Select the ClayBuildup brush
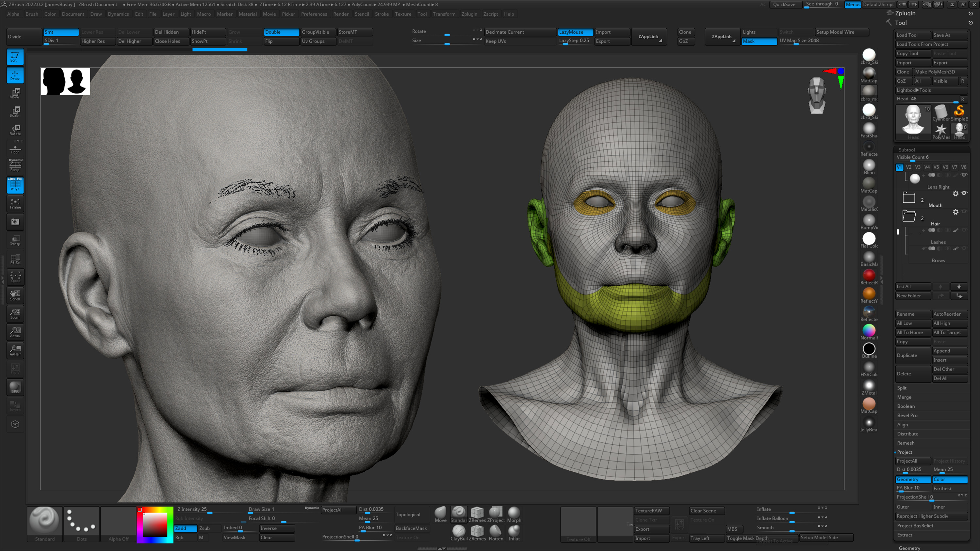980x551 pixels. pos(459,532)
